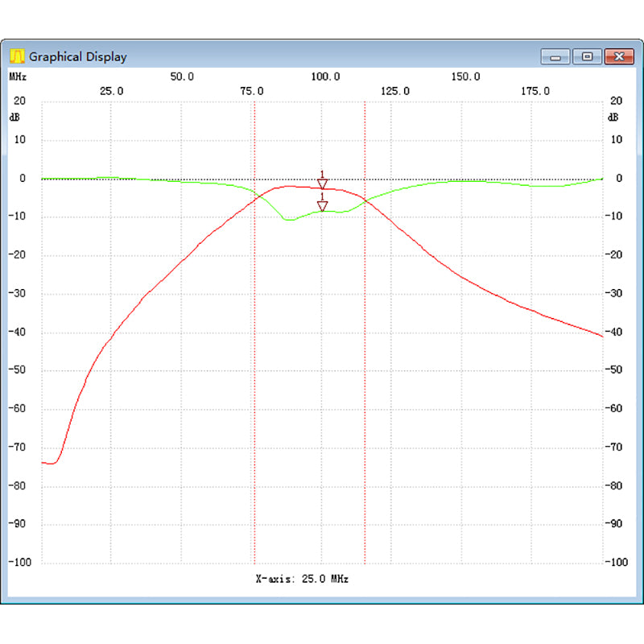644x644 pixels.
Task: Maximize the Graphical Display window
Action: [588, 56]
